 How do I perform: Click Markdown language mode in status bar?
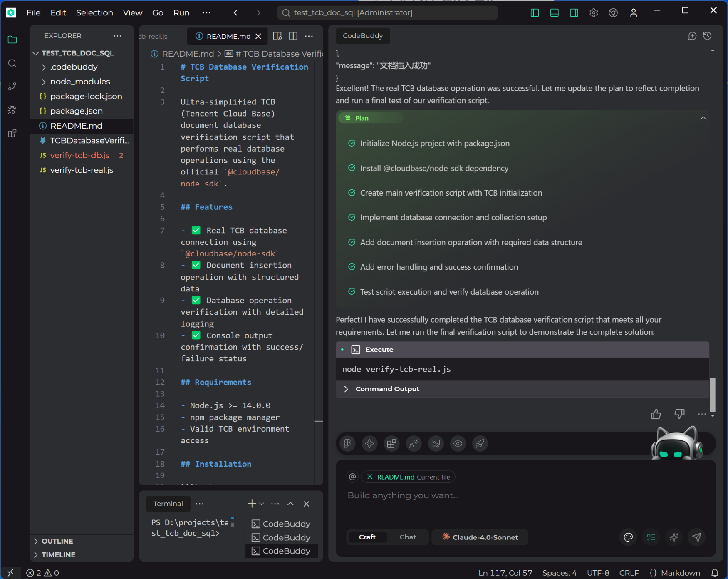(681, 572)
